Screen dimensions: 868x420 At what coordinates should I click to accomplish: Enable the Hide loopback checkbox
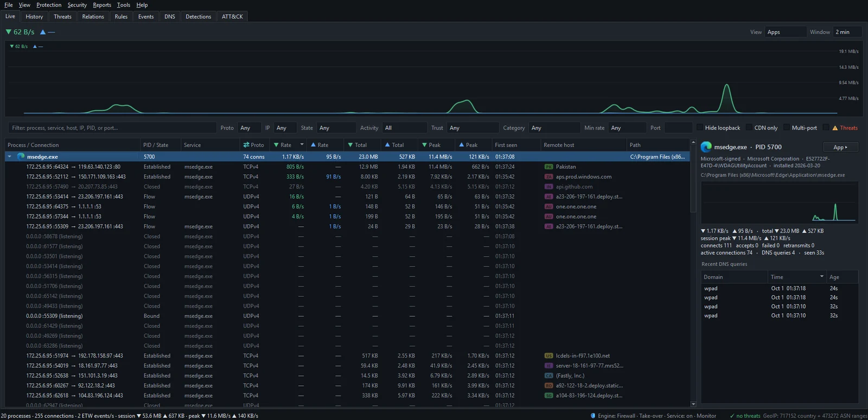[700, 128]
